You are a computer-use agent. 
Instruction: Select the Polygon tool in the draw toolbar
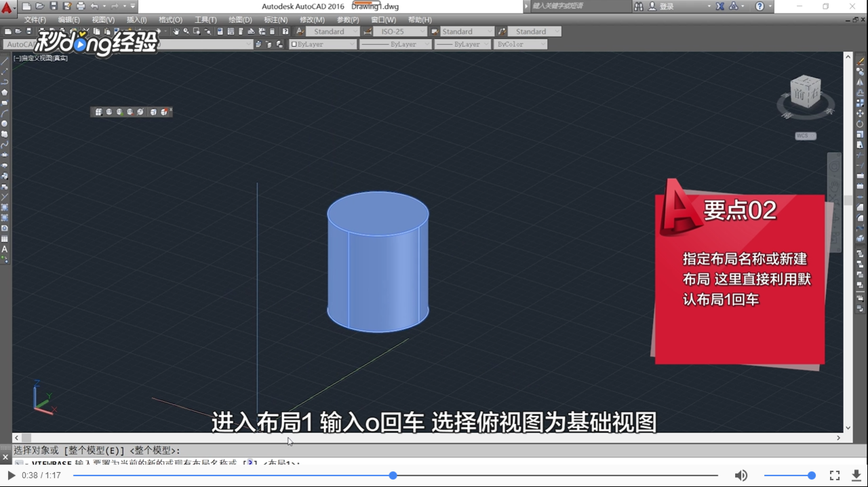5,92
